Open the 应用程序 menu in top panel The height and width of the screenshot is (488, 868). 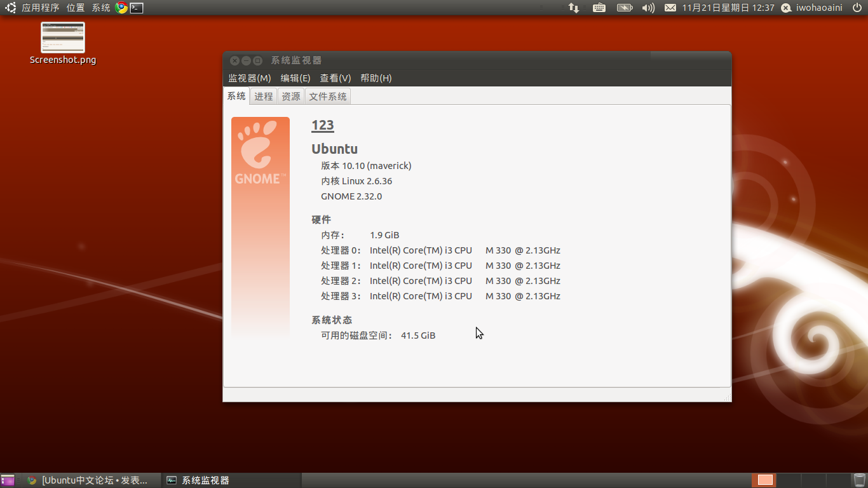pos(41,8)
